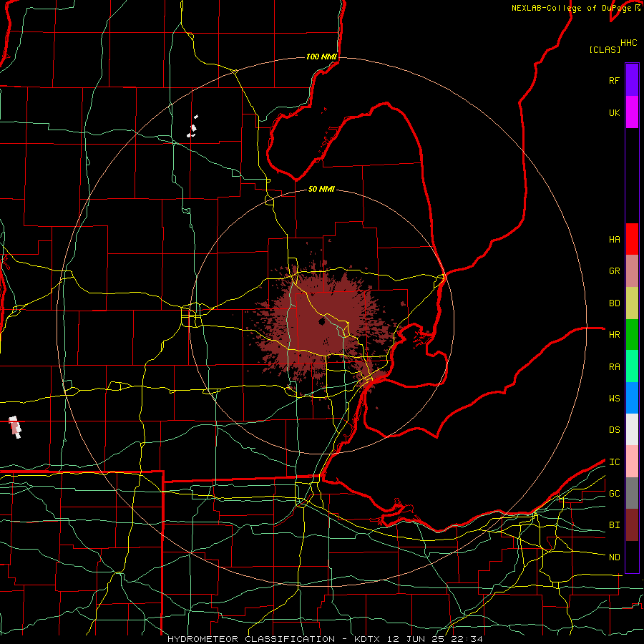Select the GC gray legend swatch
644x644 pixels.
coord(632,493)
